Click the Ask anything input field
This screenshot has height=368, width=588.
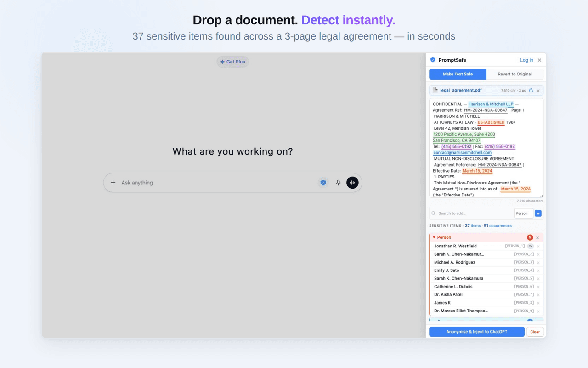(207, 183)
